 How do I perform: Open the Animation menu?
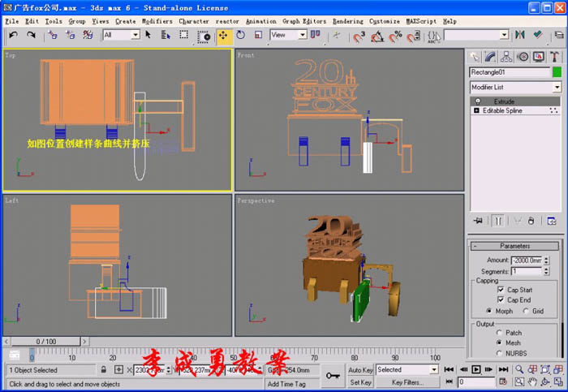click(x=260, y=21)
